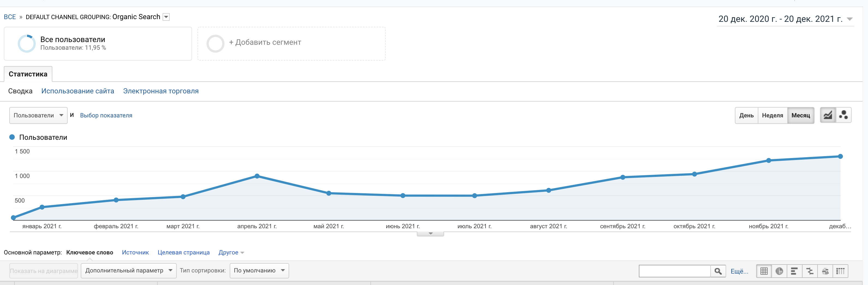Open the Пользователи metric dropdown
The height and width of the screenshot is (285, 868).
38,115
